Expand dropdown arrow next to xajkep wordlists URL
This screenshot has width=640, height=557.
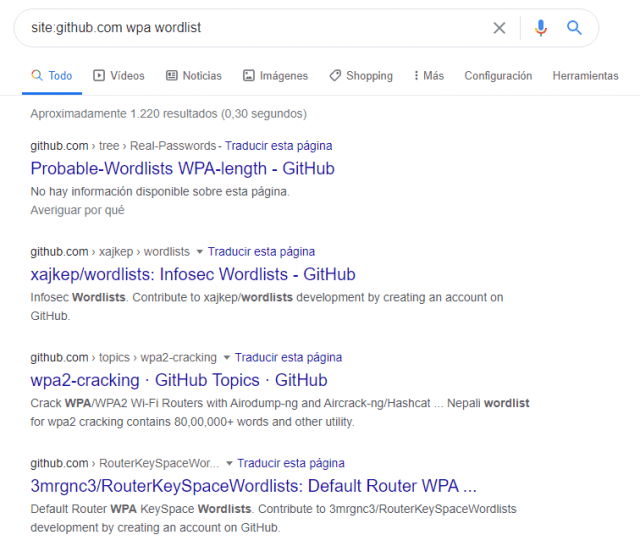pos(199,252)
